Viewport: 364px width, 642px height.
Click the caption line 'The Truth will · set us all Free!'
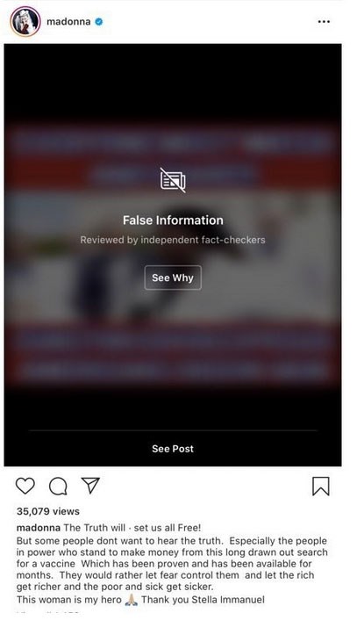click(132, 528)
